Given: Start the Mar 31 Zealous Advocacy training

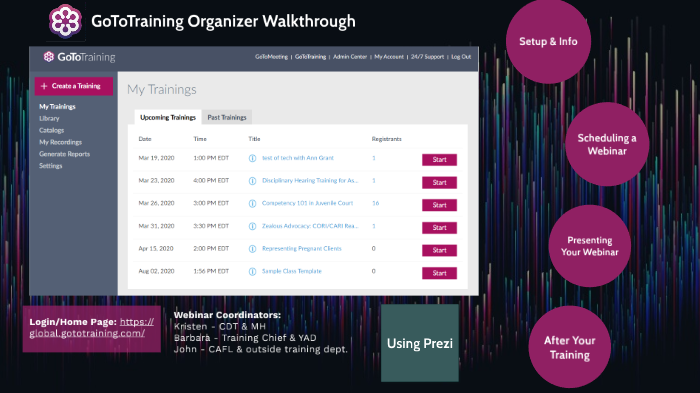Looking at the screenshot, I should [439, 228].
